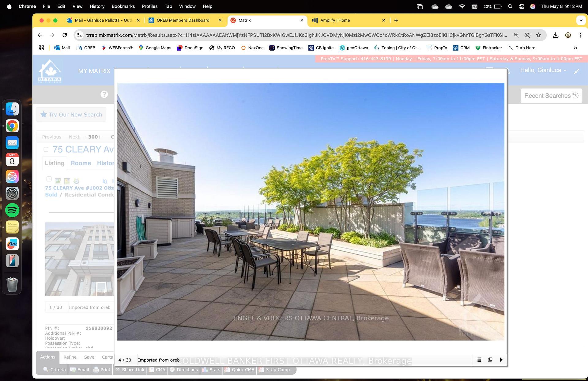Open Stats button in bottom toolbar
The width and height of the screenshot is (588, 381).
click(211, 370)
